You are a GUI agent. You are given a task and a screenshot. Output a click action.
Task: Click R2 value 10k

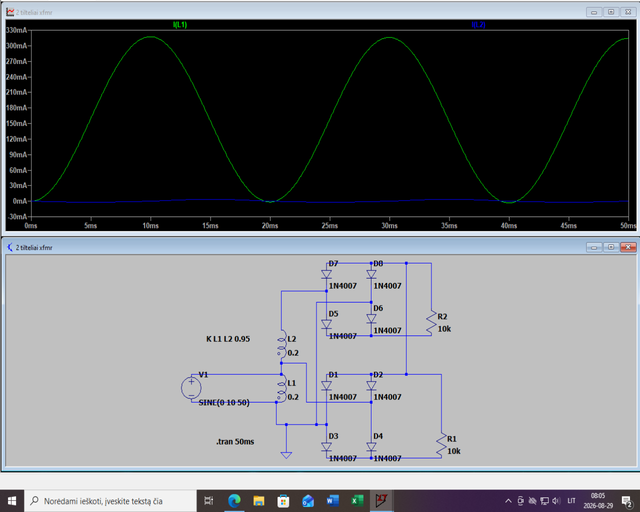click(x=444, y=329)
